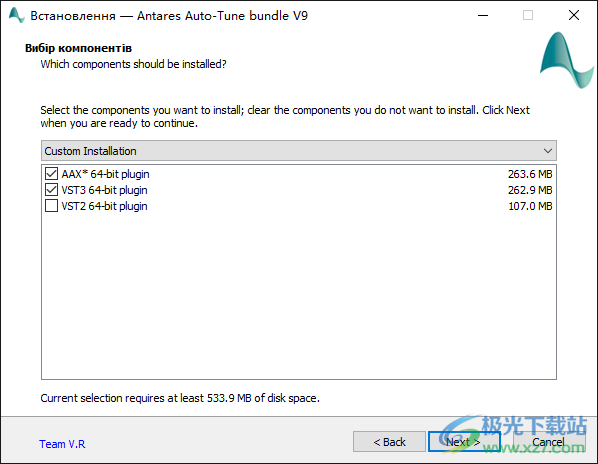Expand the Custom Installation dropdown arrow

[548, 151]
